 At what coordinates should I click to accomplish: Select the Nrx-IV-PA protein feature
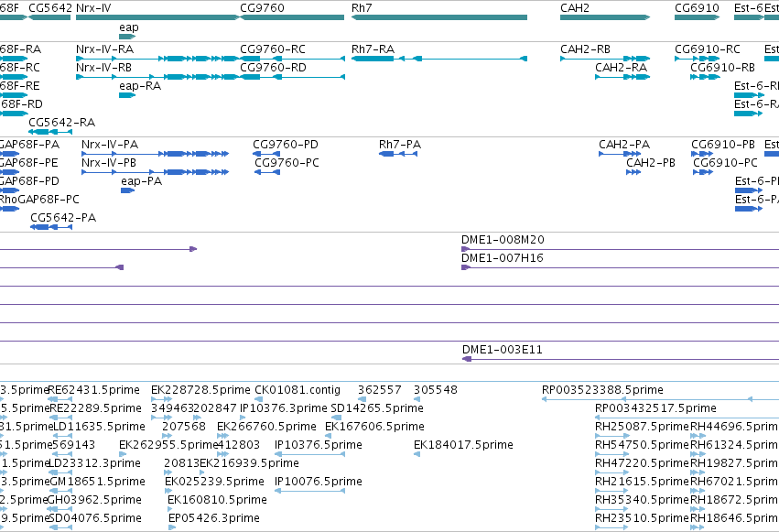[155, 154]
